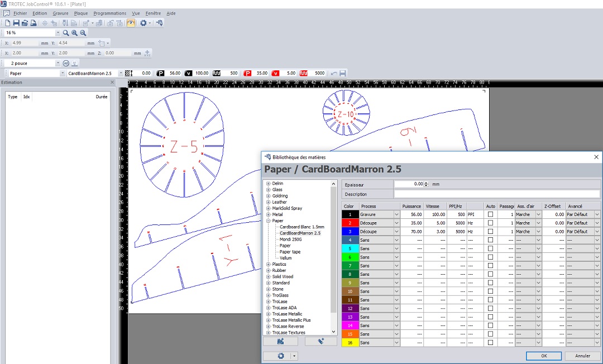Select Vellum in the material tree
This screenshot has width=603, height=364.
pos(285,258)
